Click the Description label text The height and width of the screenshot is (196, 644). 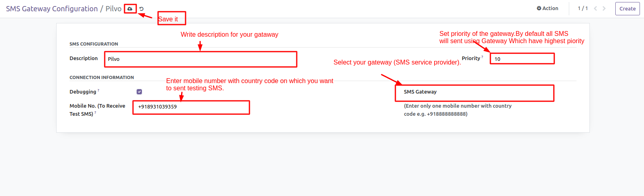tap(84, 58)
